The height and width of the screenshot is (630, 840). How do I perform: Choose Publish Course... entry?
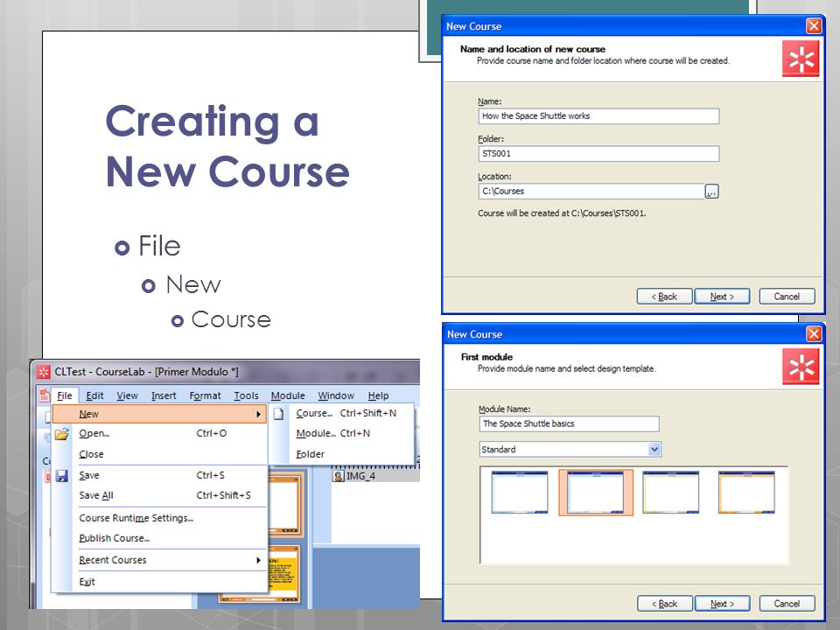(x=159, y=538)
